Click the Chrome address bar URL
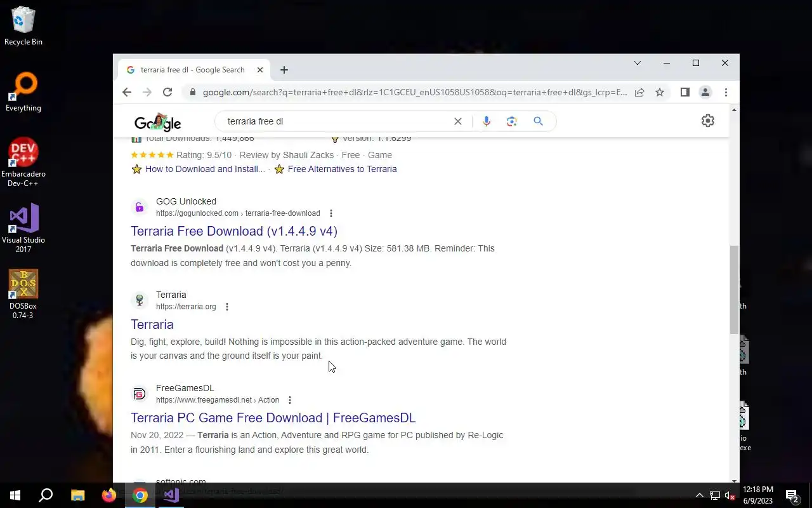 pyautogui.click(x=415, y=92)
